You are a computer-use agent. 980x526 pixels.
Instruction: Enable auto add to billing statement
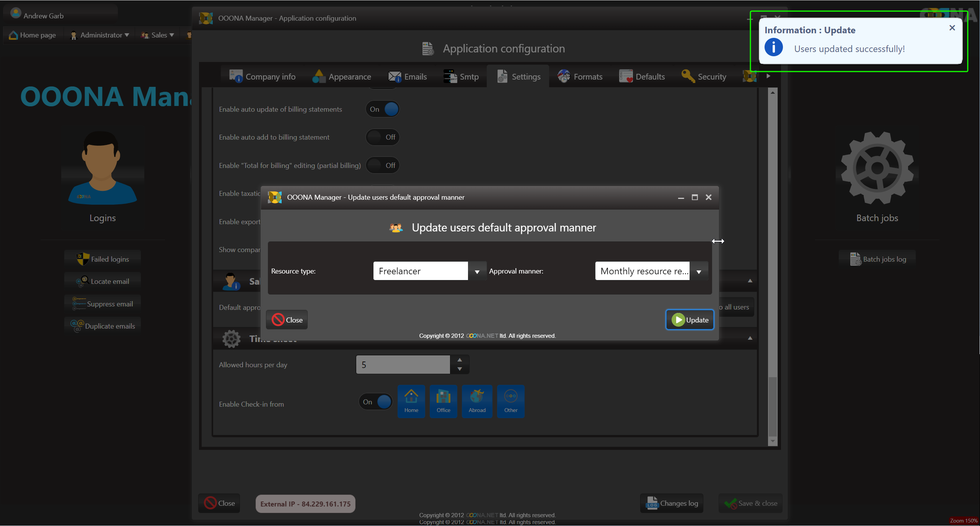point(382,137)
